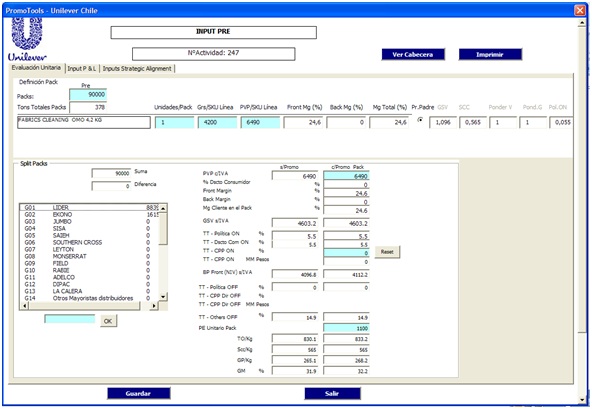Click the TT - Others OFF c/Promo field

346,318
